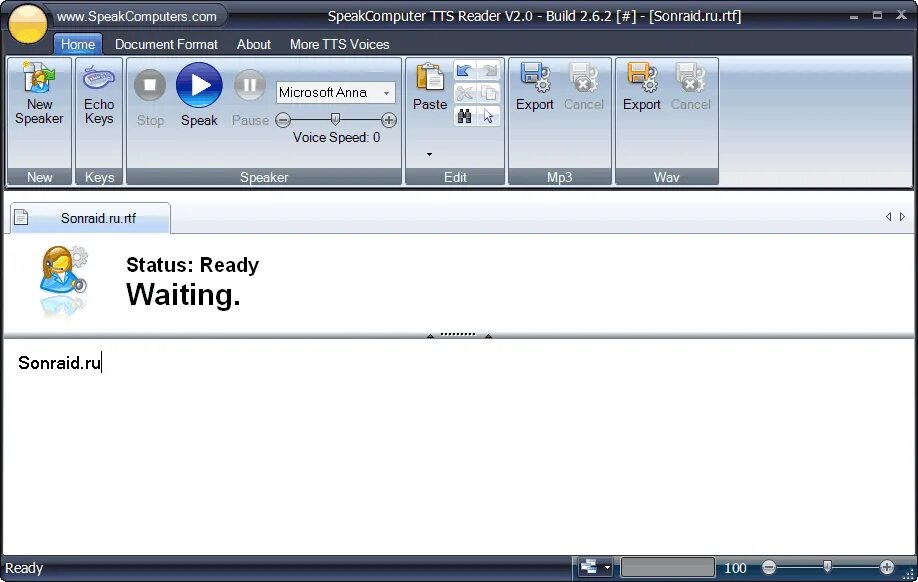Click the Cut scissors icon

coord(464,93)
